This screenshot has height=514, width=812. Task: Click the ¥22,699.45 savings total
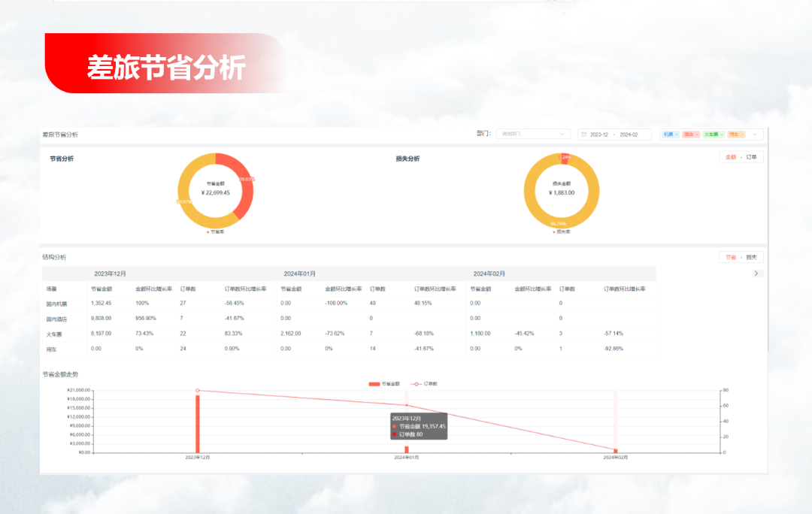point(216,192)
